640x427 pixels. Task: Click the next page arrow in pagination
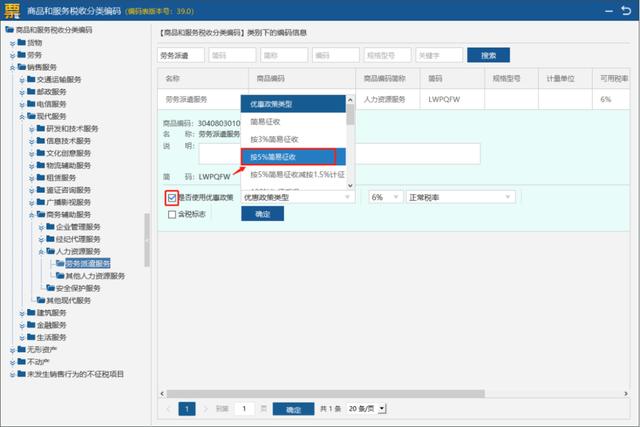[x=206, y=409]
